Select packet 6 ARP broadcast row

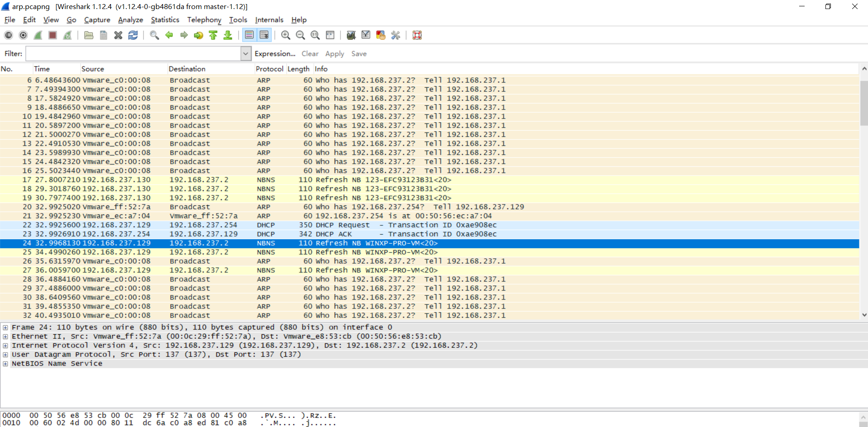[429, 81]
